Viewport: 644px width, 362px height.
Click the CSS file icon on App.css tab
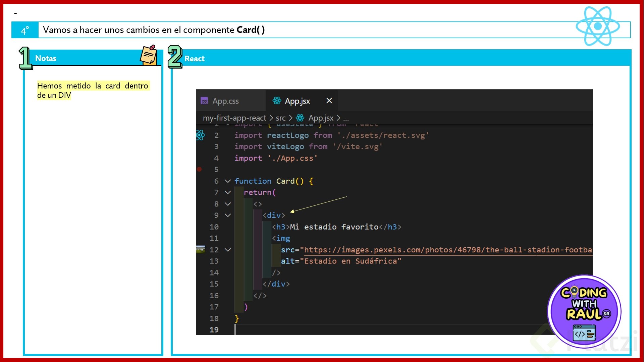coord(204,101)
